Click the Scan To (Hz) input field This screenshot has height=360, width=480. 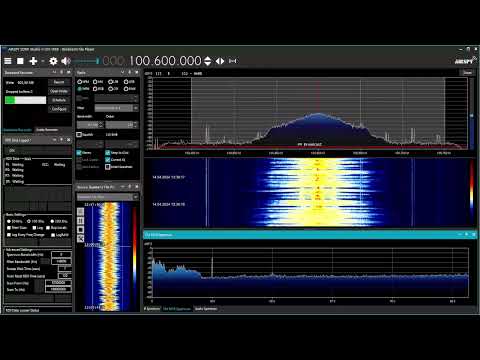[58, 289]
